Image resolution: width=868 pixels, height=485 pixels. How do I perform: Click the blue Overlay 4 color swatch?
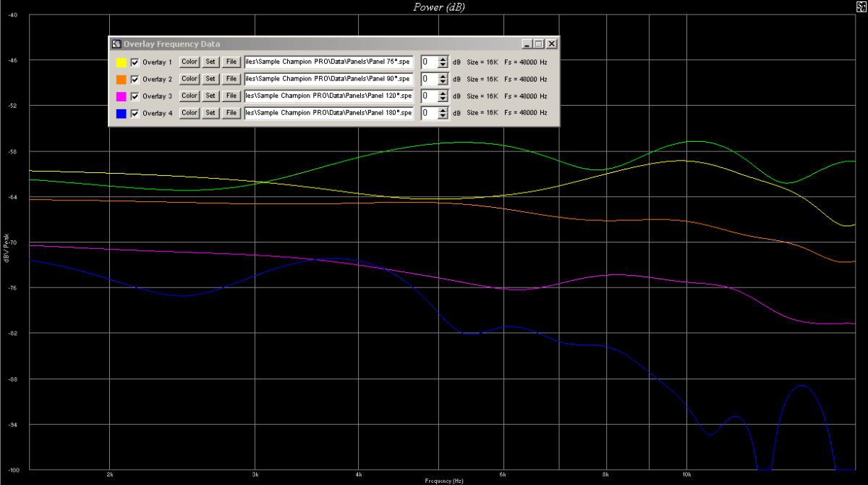point(122,114)
